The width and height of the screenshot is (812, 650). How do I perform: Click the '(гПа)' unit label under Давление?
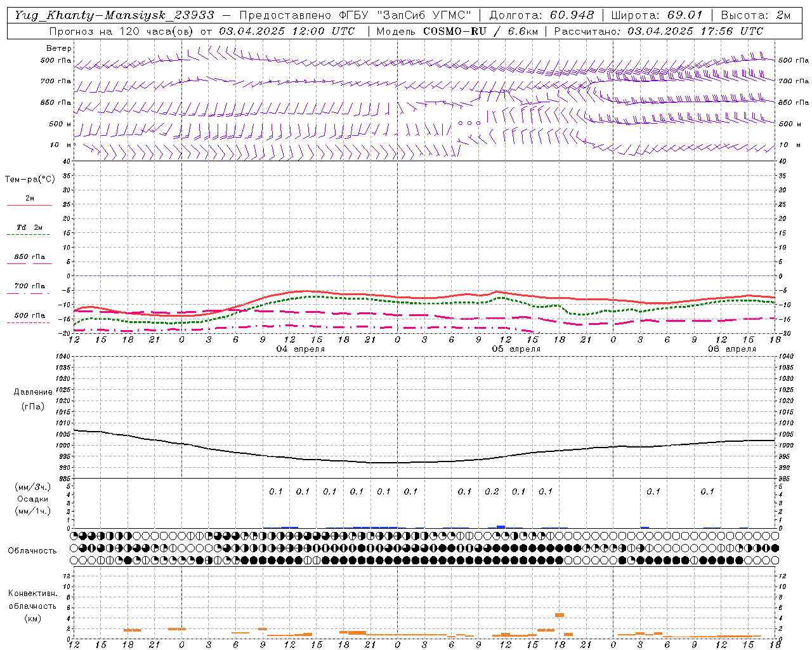tap(33, 406)
